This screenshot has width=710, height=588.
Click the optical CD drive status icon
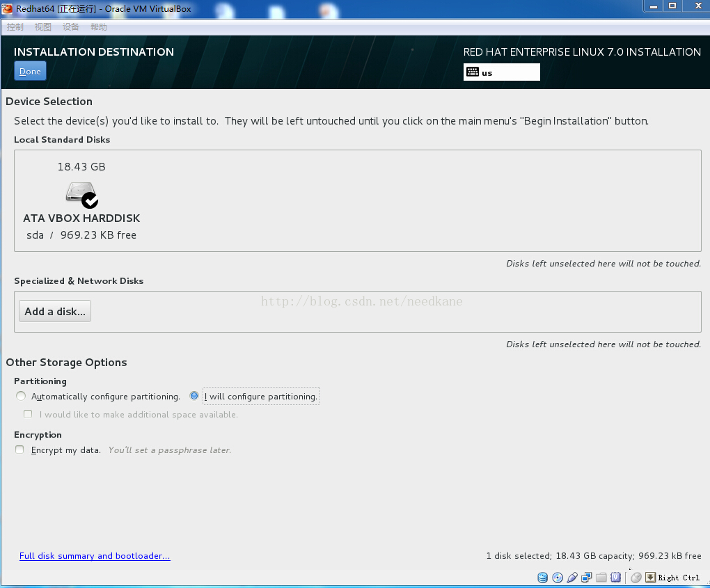[x=558, y=578]
